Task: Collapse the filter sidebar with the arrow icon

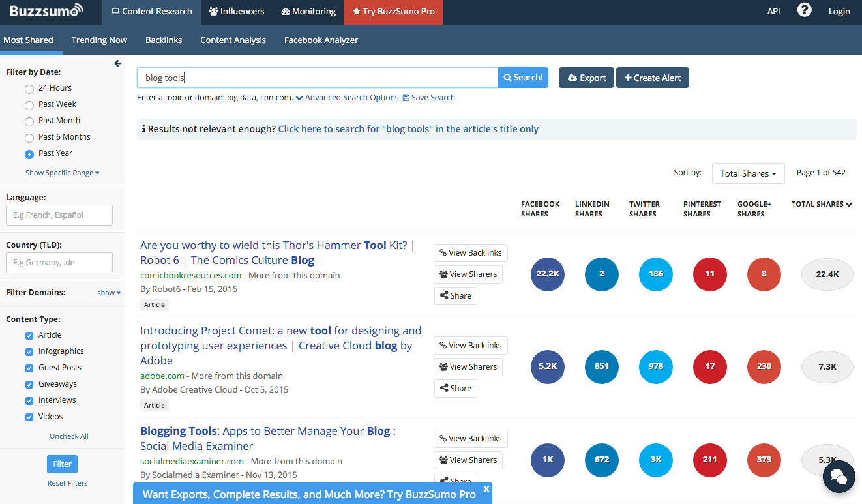Action: coord(117,63)
